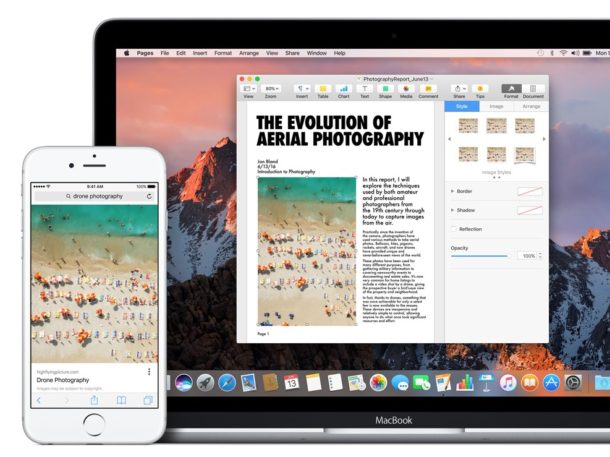Screen dimensions: 610x457
Task: Open the Window menu
Action: (x=317, y=53)
